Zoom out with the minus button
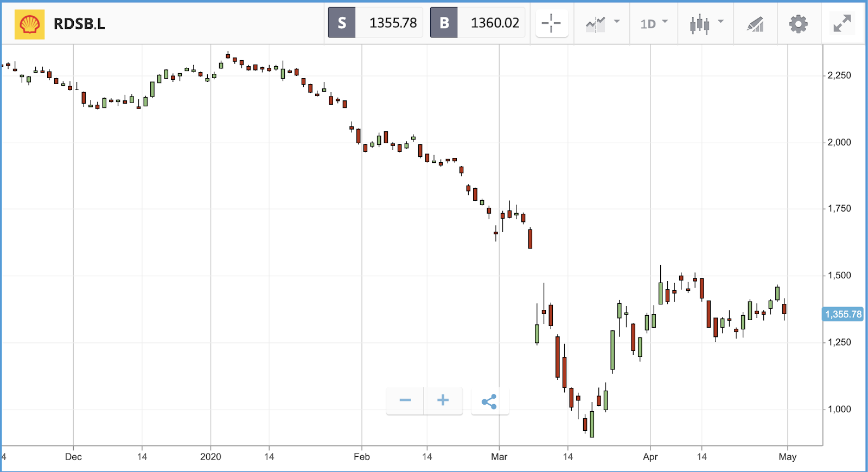868x472 pixels. point(405,401)
